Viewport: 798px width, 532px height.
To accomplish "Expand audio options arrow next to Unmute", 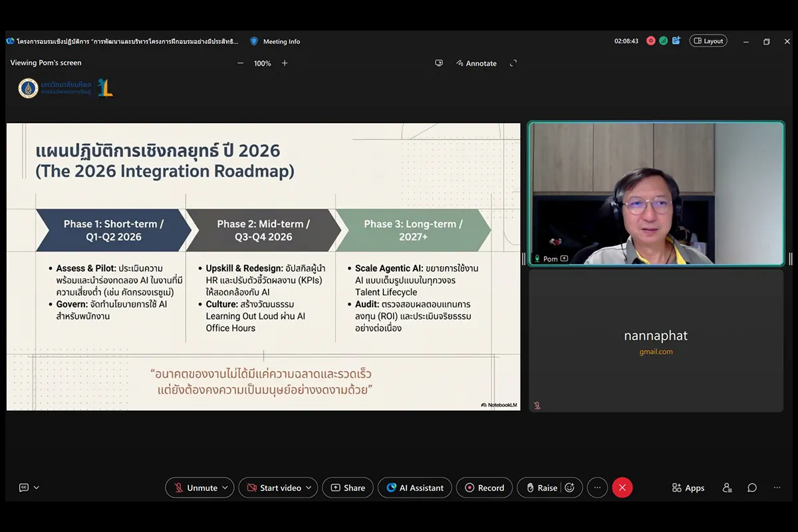I will (x=225, y=487).
